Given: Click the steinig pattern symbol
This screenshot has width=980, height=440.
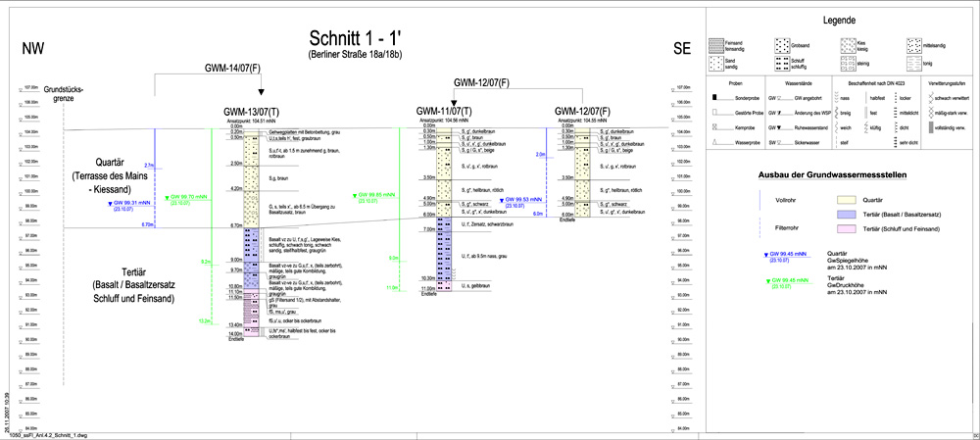Looking at the screenshot, I should [847, 61].
